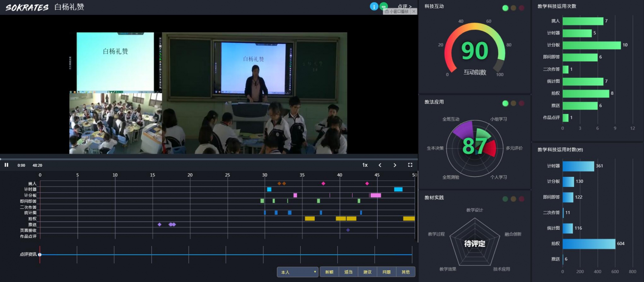The width and height of the screenshot is (644, 282).
Task: Select red status dot in 教材实践 panel
Action: coord(521,199)
